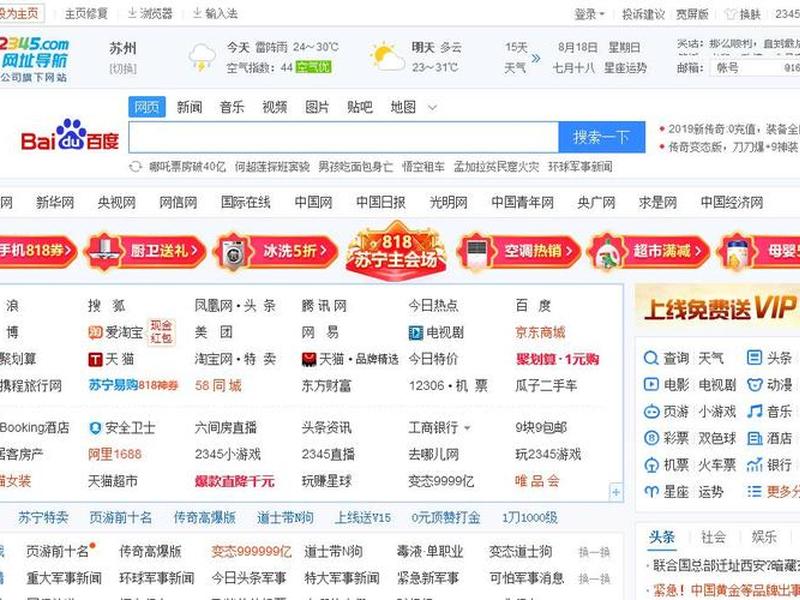Click the 主页修复 link
The image size is (800, 600).
(x=86, y=14)
